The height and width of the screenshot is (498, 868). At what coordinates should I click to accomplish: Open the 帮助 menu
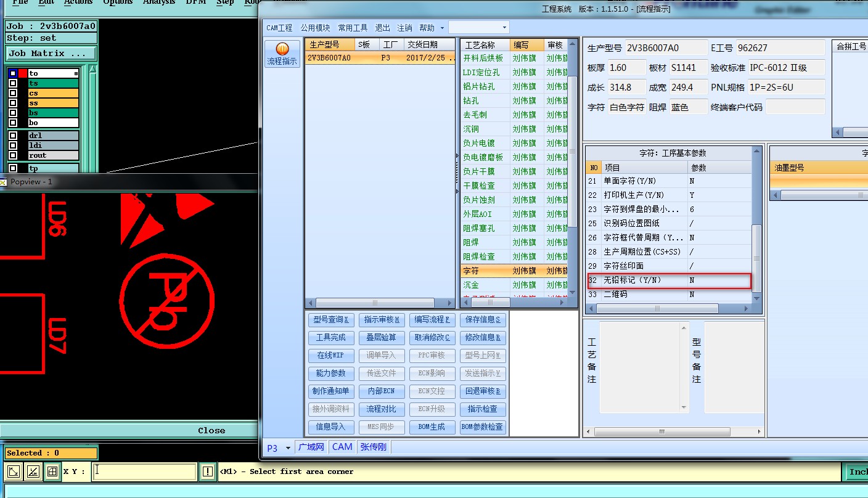point(427,28)
